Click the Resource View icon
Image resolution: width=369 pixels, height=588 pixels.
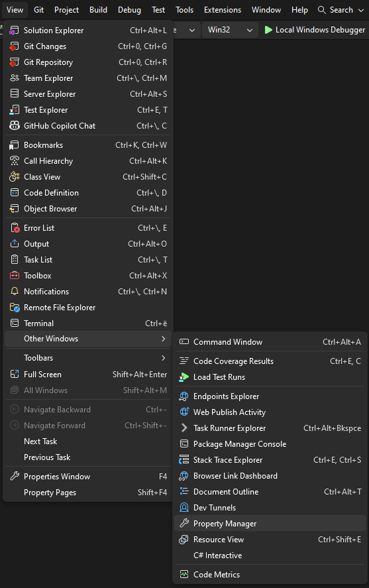pyautogui.click(x=184, y=539)
